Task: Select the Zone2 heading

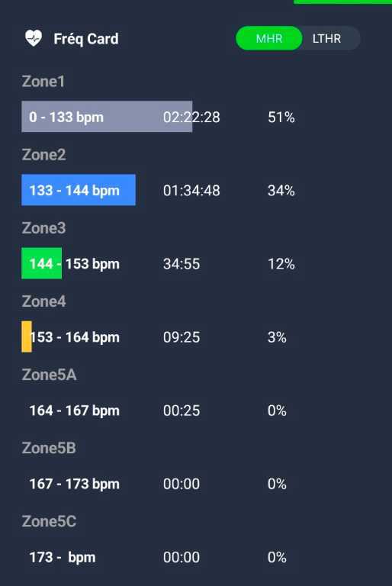Action: click(x=44, y=155)
